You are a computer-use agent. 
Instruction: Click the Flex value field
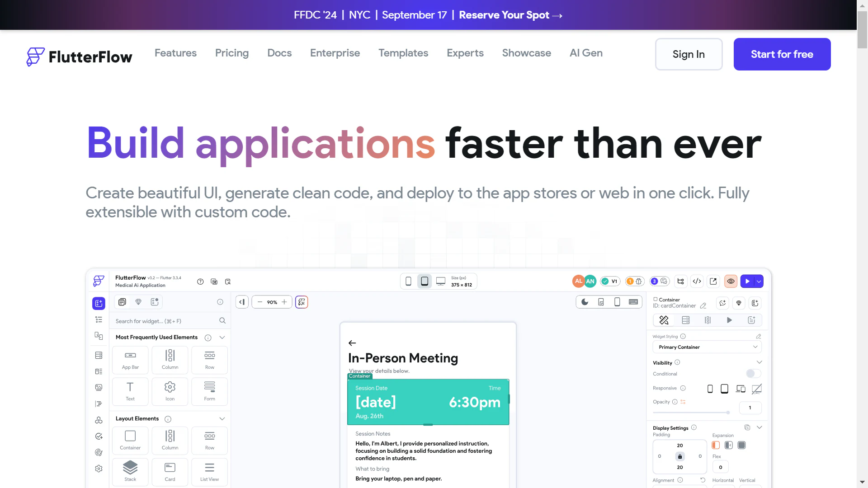pos(721,467)
